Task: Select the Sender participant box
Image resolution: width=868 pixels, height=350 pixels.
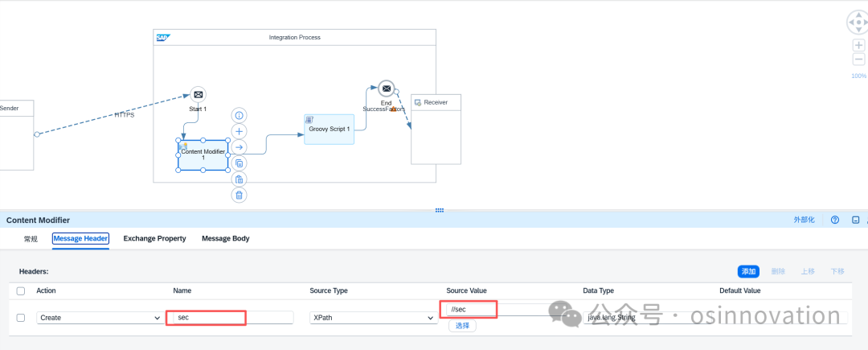Action: [x=17, y=135]
